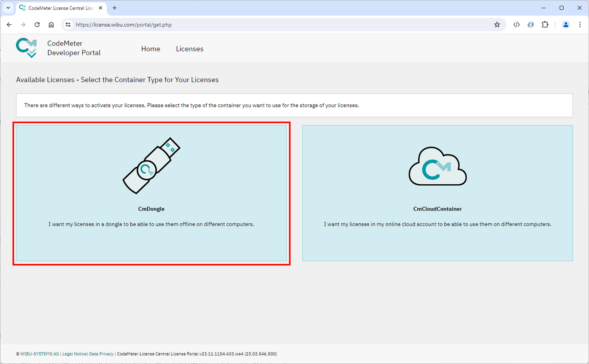Open the Licenses menu item

click(190, 49)
